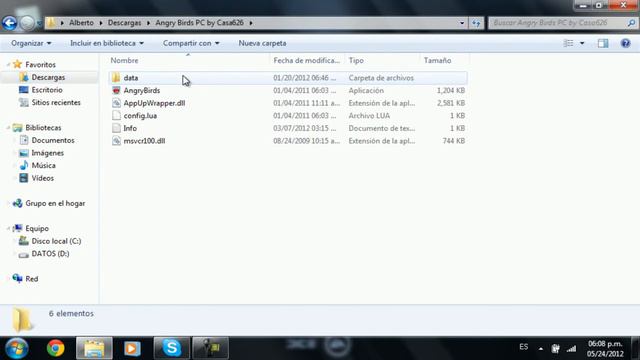640x360 pixels.
Task: Open DATOS (D:) drive
Action: coord(50,254)
